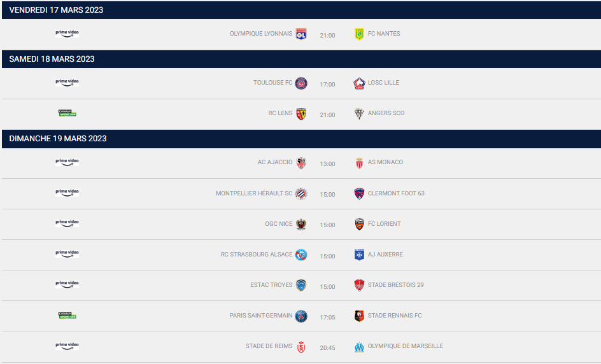The width and height of the screenshot is (601, 364).
Task: Click the FC Nantes club crest
Action: [x=359, y=34]
